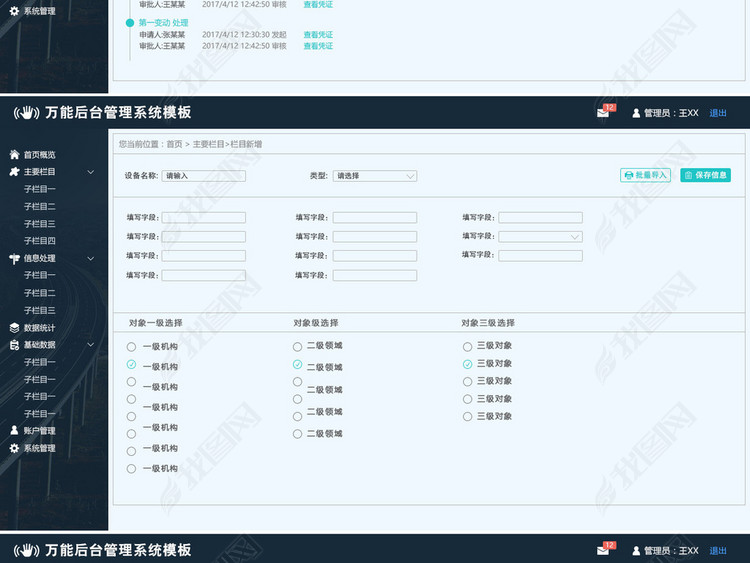Click the 第一变动 处理 heading text
Screen dimensions: 750x563
pos(164,22)
